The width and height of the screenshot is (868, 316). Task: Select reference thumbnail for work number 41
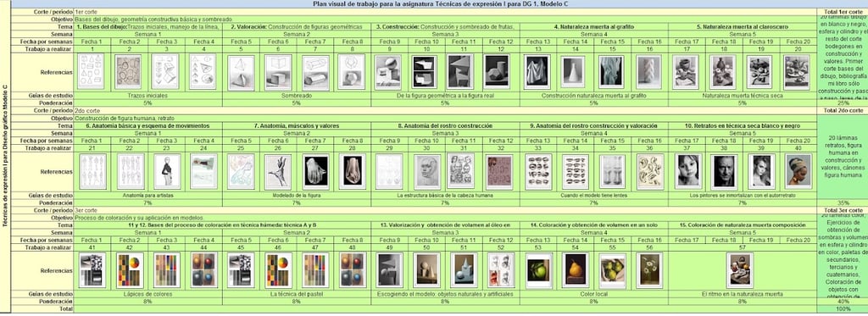tap(92, 270)
